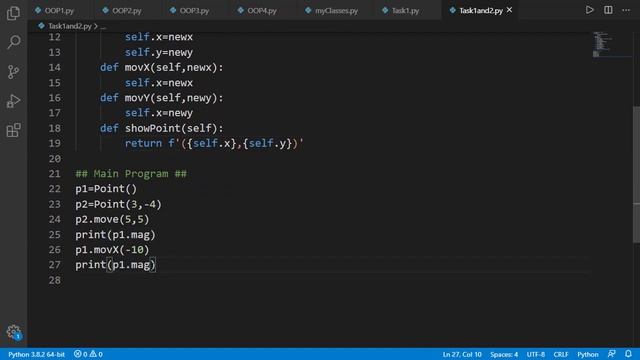Click the vertical editor scrollbar
The height and width of the screenshot is (360, 640).
(636, 174)
